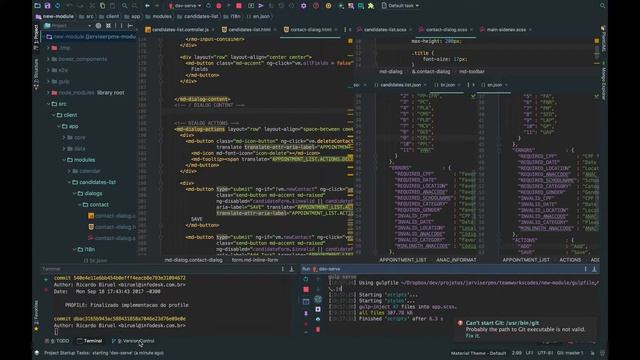The width and height of the screenshot is (640, 360).
Task: Rerun dev-serve with green rerun icon
Action: (x=306, y=279)
